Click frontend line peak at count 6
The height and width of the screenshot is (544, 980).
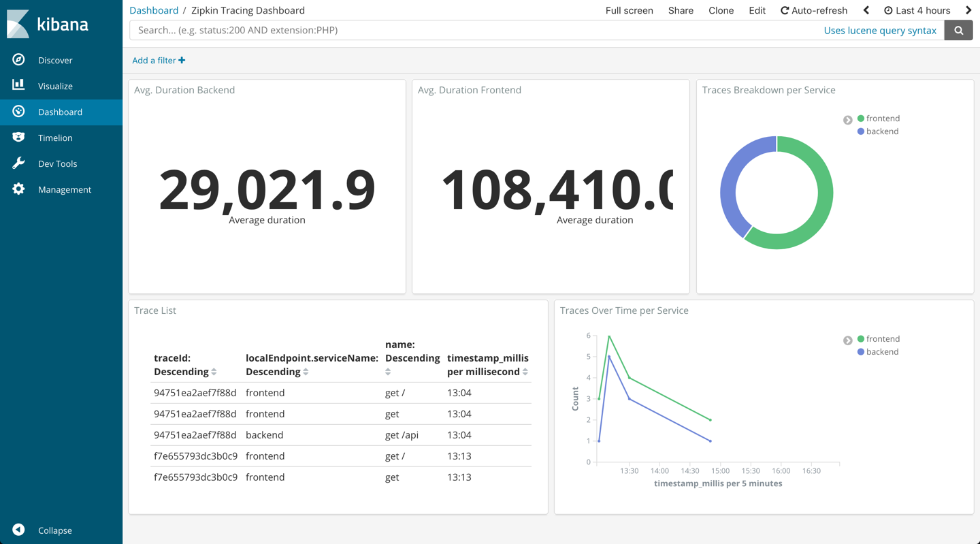609,336
